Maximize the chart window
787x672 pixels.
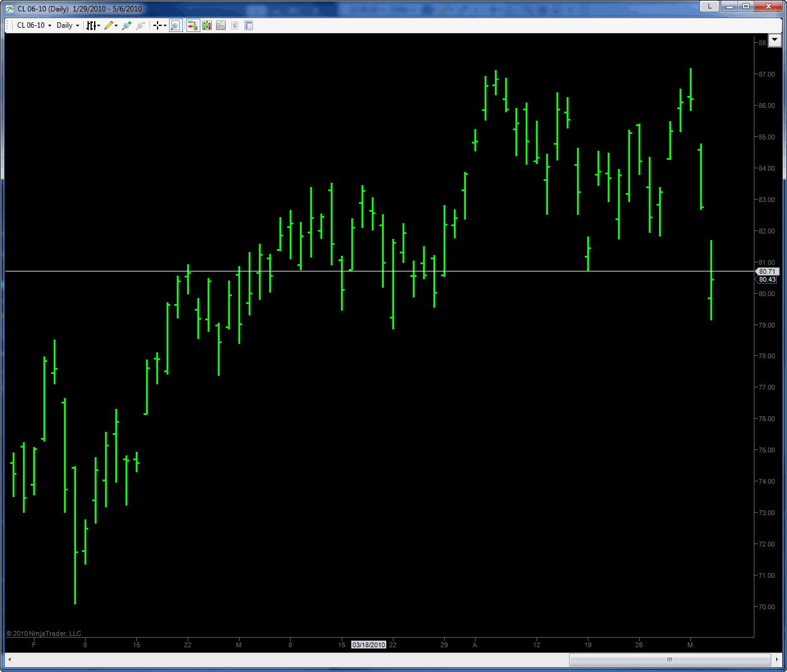[745, 6]
